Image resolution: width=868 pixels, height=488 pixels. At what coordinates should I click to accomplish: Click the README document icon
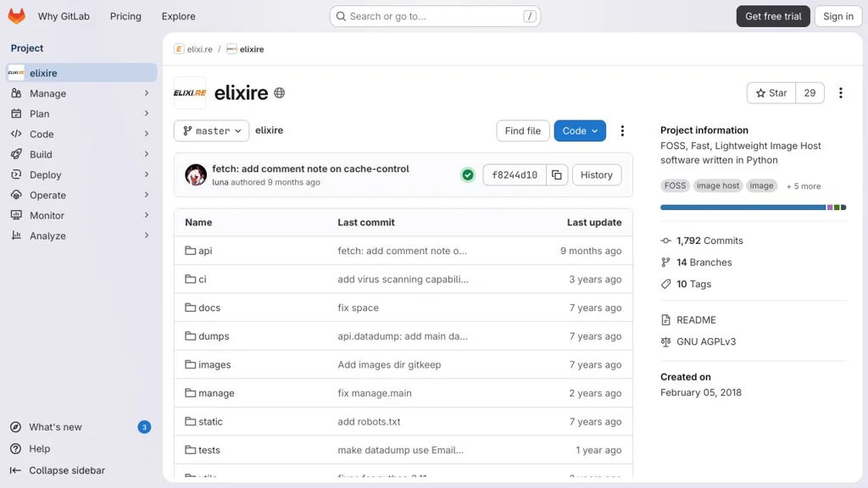pos(665,319)
